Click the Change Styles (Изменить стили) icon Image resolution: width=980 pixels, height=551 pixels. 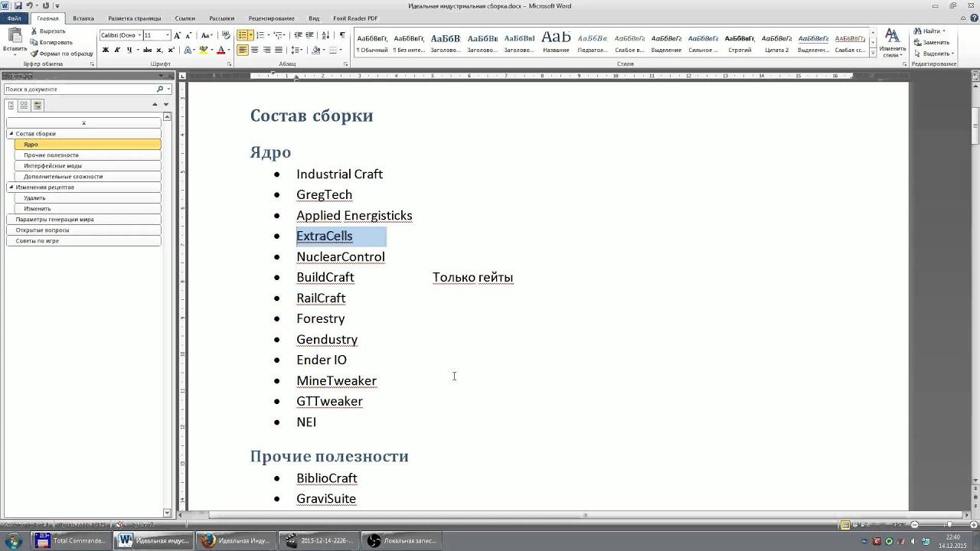coord(892,43)
